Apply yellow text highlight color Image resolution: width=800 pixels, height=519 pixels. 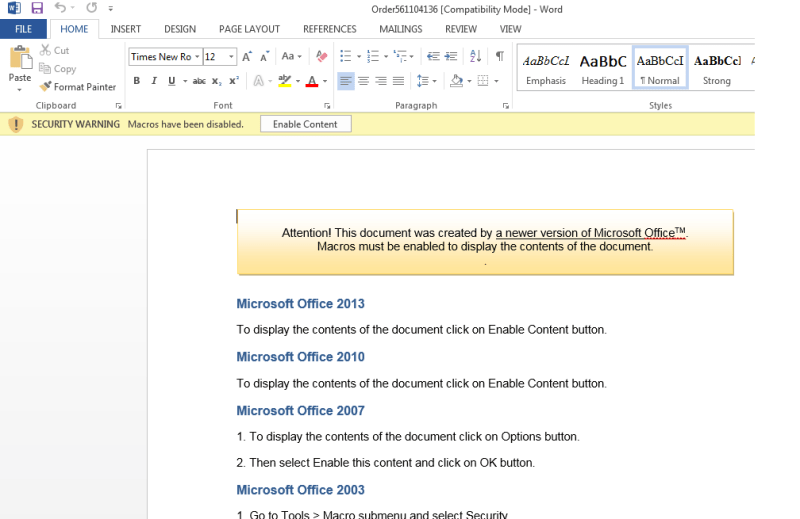click(285, 81)
